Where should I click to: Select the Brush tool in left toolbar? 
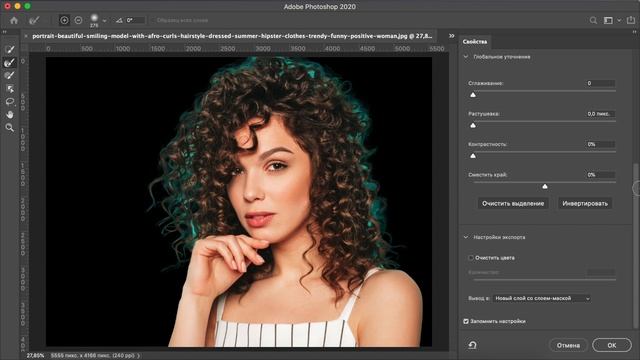10,76
